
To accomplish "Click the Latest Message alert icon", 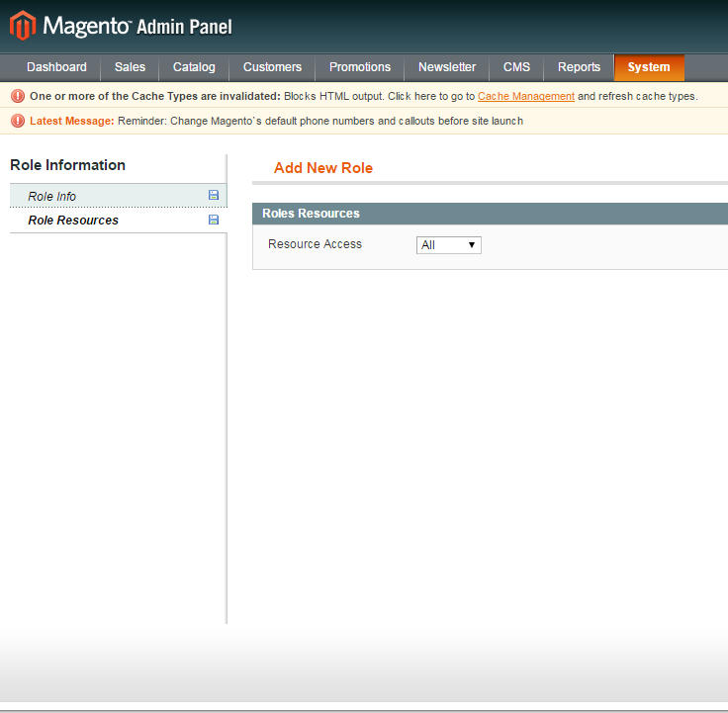I will click(x=18, y=121).
